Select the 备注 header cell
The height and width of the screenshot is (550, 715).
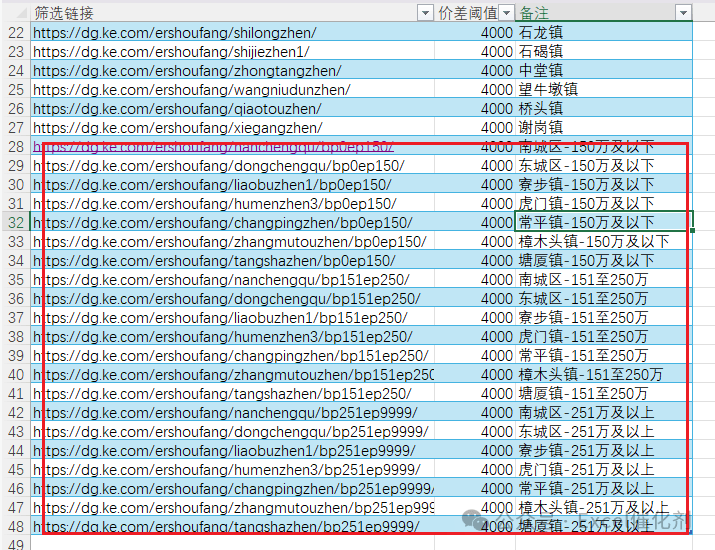point(604,13)
